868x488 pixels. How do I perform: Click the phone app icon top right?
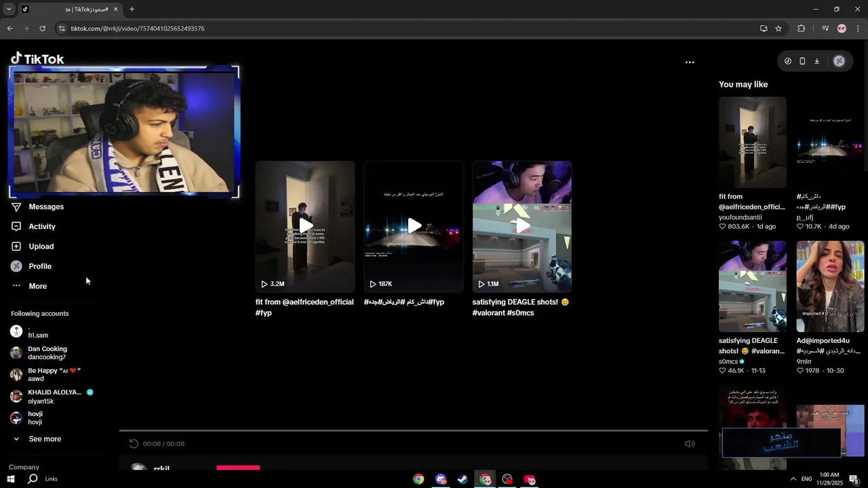click(802, 61)
